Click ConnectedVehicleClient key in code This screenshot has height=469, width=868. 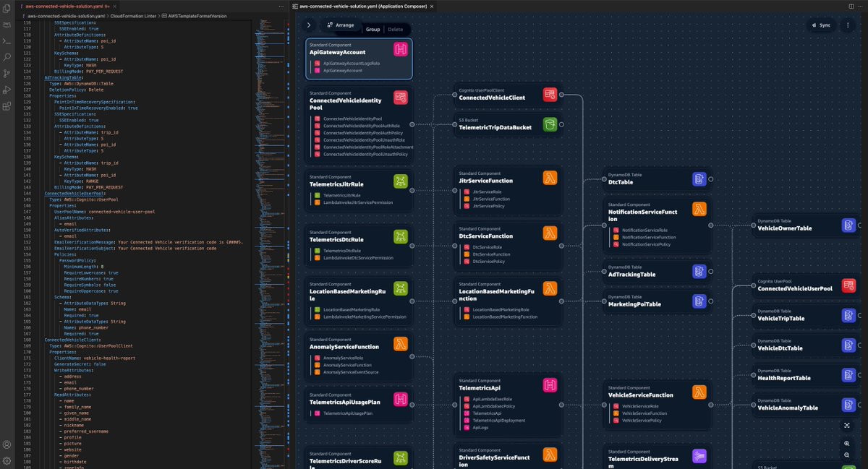(72, 340)
